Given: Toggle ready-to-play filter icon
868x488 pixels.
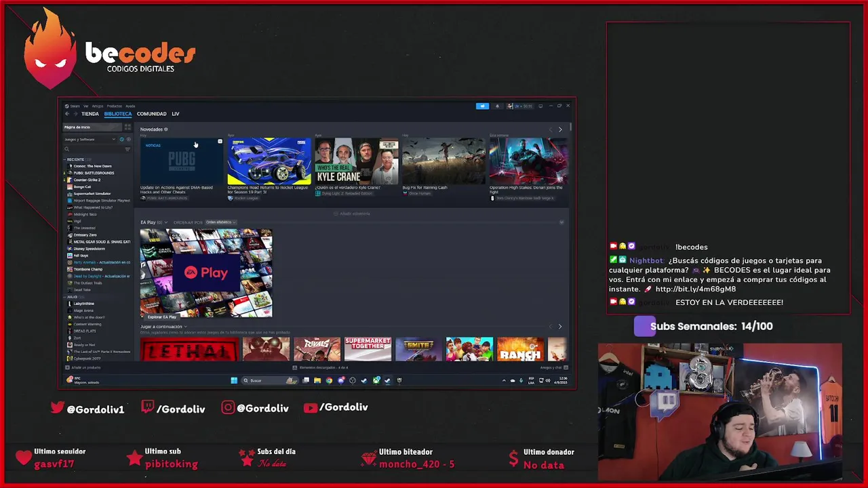Looking at the screenshot, I should [x=129, y=140].
